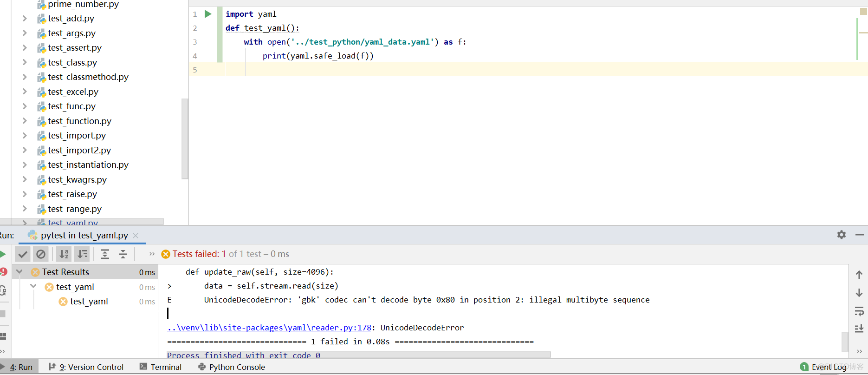This screenshot has height=375, width=868.
Task: Click project tree vertical scrollbar
Action: (185, 138)
